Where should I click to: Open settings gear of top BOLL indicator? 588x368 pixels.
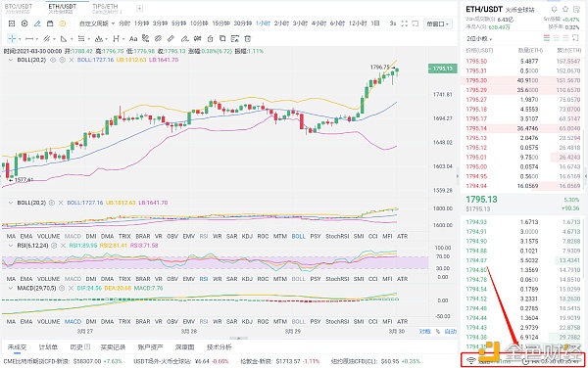62,60
